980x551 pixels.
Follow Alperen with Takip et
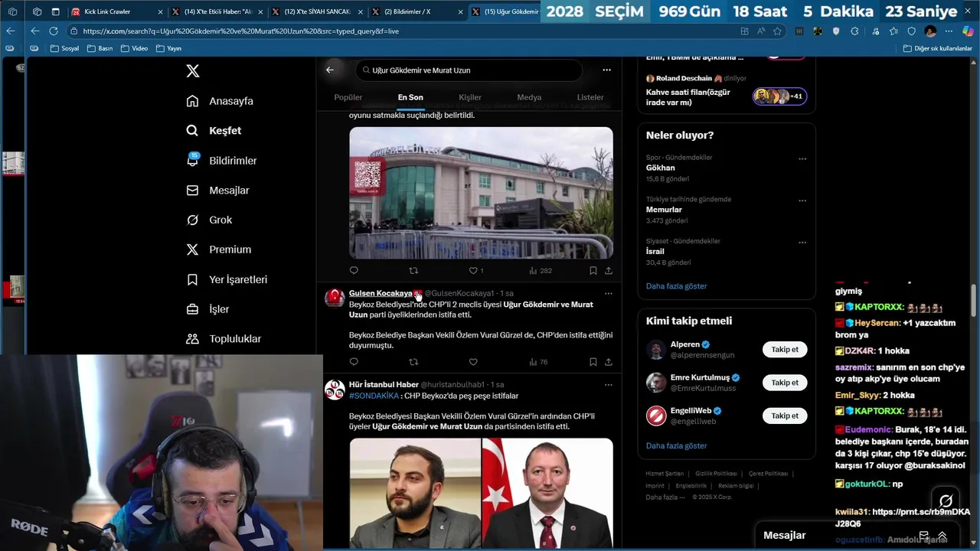coord(785,350)
